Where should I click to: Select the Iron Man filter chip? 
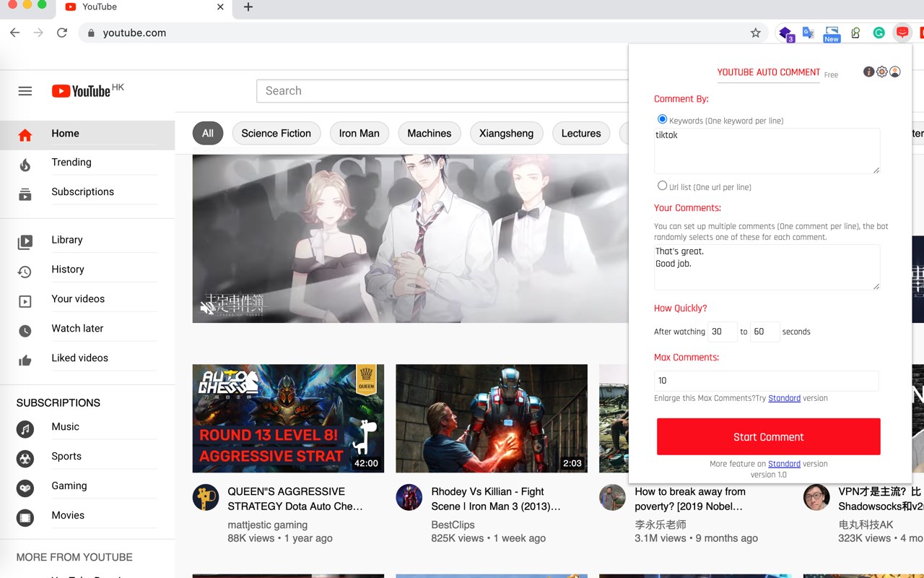pyautogui.click(x=359, y=133)
